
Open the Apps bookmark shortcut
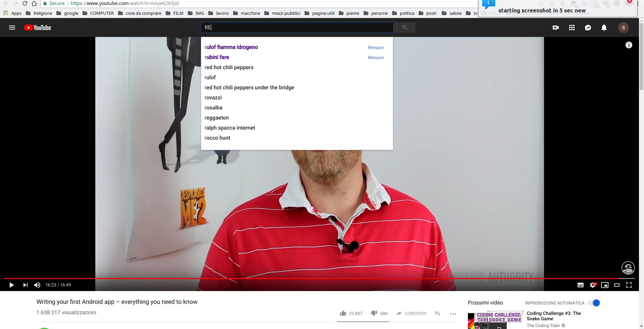coord(12,13)
